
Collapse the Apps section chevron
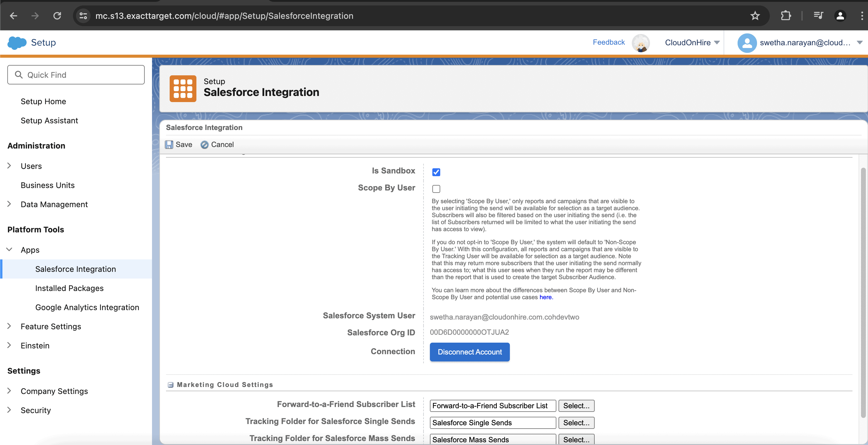pos(9,249)
